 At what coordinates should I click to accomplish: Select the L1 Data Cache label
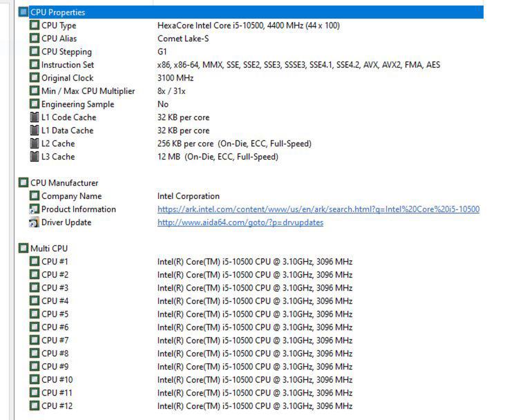[67, 131]
